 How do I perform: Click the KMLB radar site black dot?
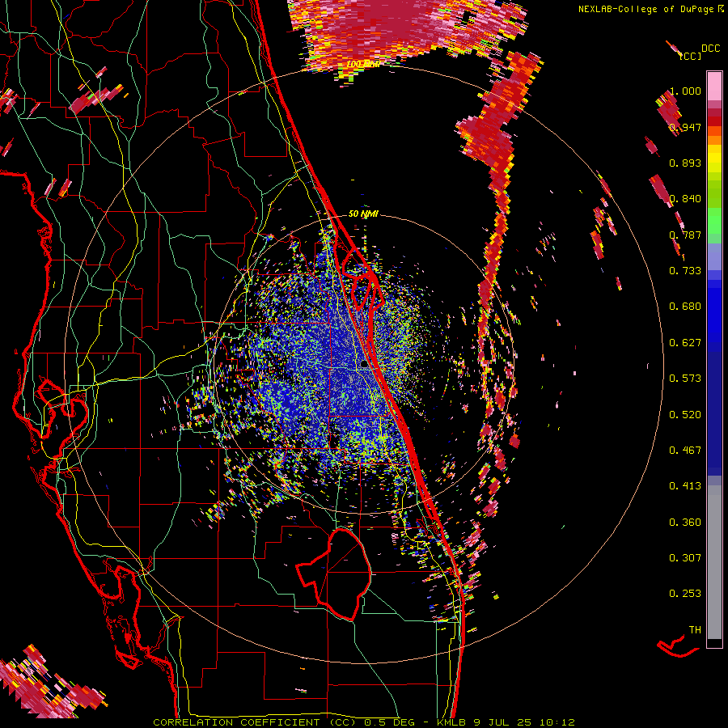pos(365,365)
